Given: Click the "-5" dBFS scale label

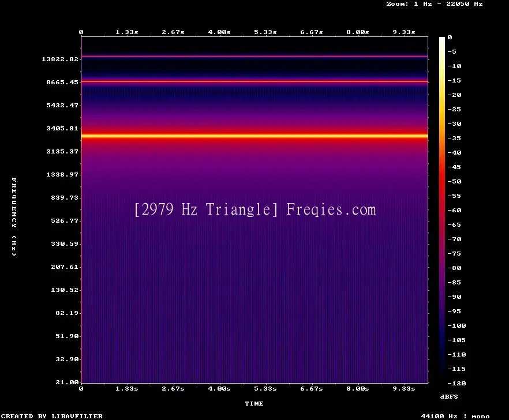Looking at the screenshot, I should pos(452,51).
